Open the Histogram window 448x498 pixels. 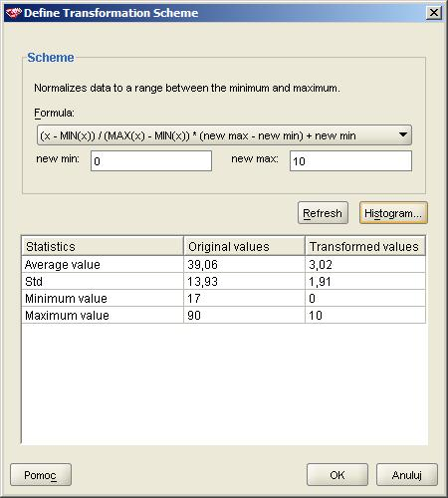coord(393,213)
